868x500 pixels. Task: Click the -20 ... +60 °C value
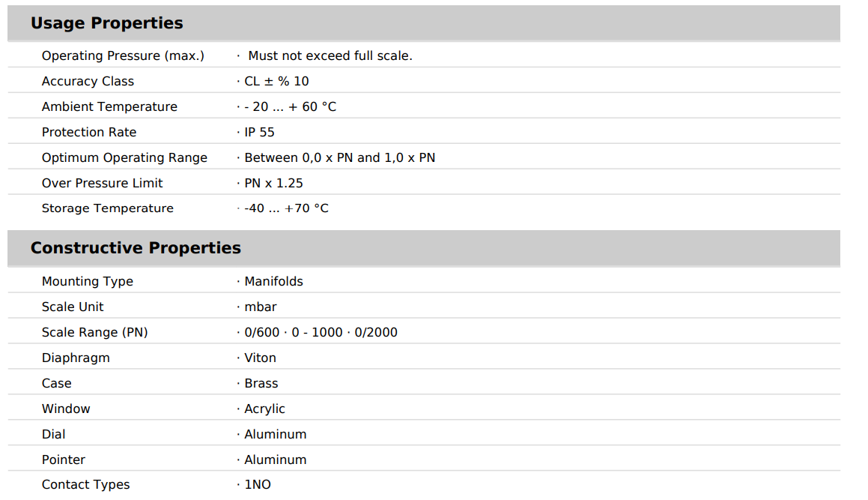point(290,107)
